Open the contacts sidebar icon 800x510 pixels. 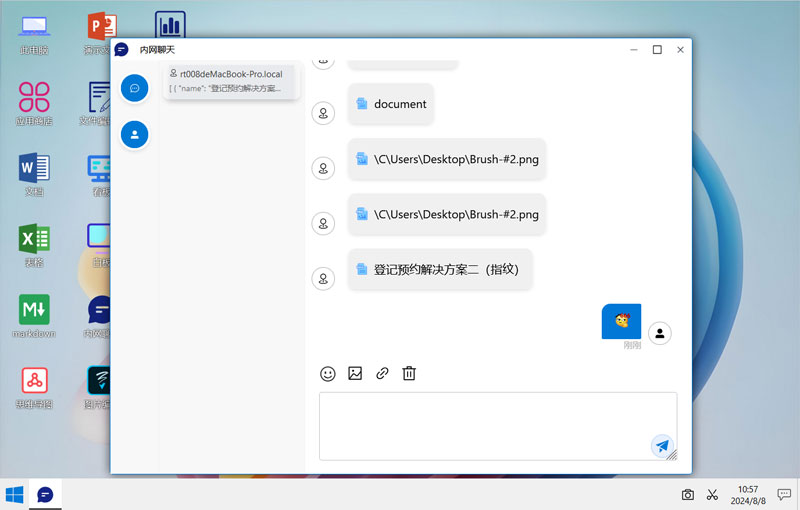[x=135, y=135]
